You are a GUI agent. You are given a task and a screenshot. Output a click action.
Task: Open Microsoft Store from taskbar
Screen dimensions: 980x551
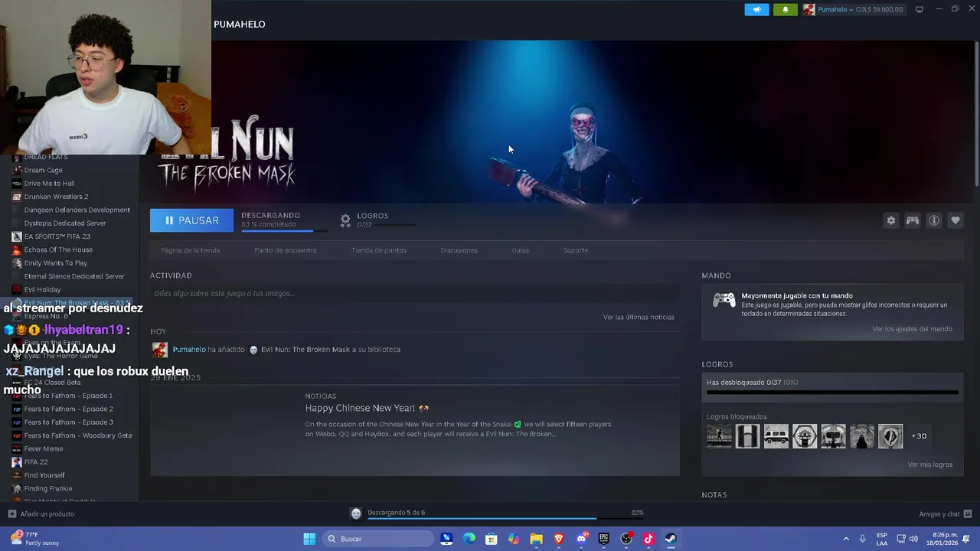tap(492, 539)
